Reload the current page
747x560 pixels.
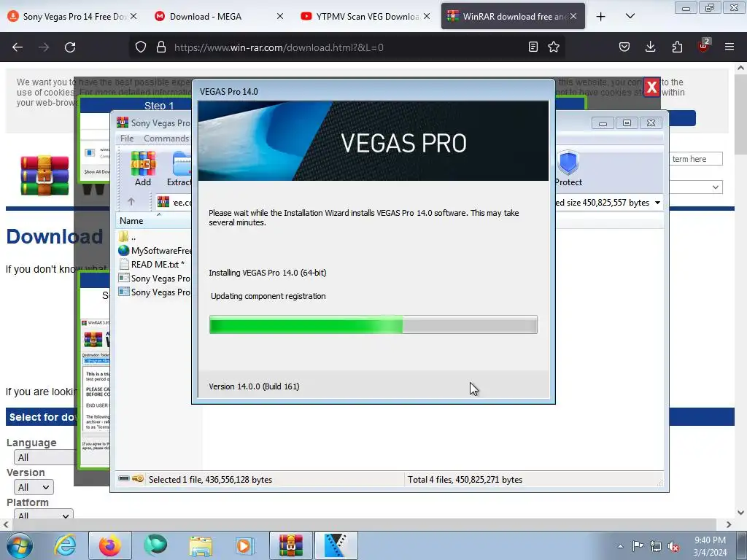coord(70,47)
